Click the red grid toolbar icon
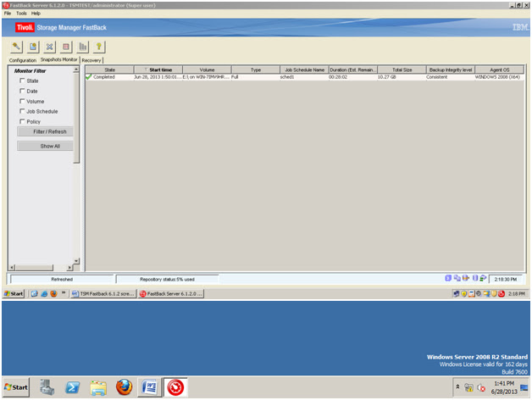This screenshot has height=400, width=532. point(66,47)
